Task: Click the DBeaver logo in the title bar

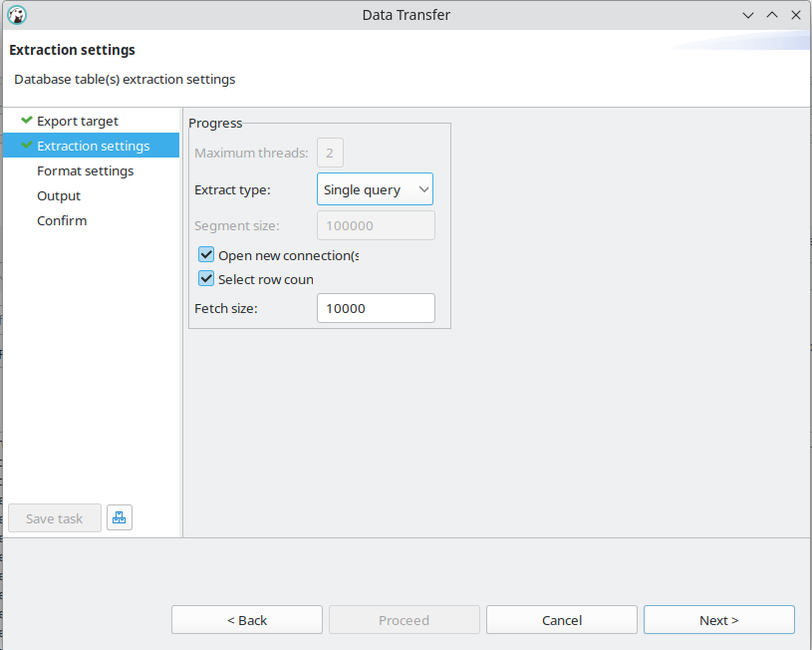Action: [16, 15]
